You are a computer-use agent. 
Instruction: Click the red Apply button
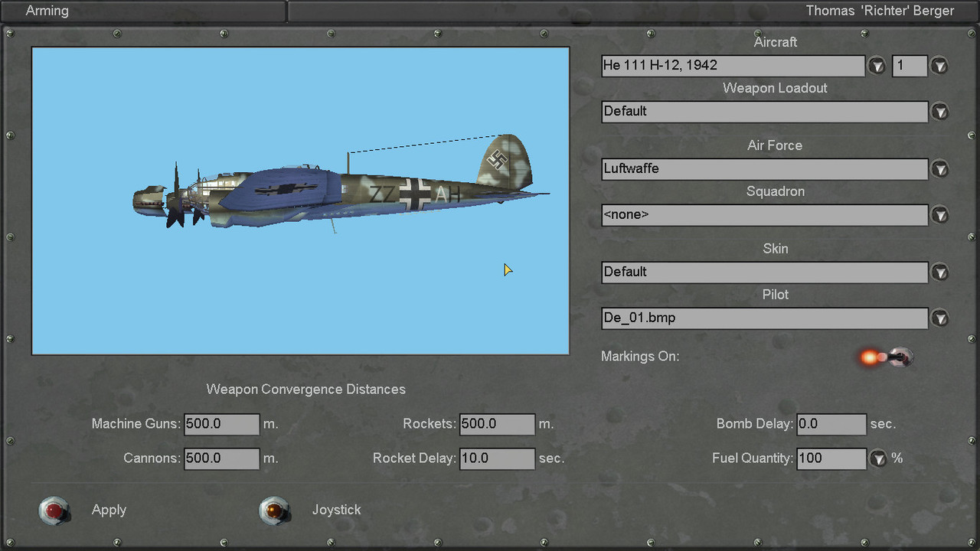click(x=54, y=510)
